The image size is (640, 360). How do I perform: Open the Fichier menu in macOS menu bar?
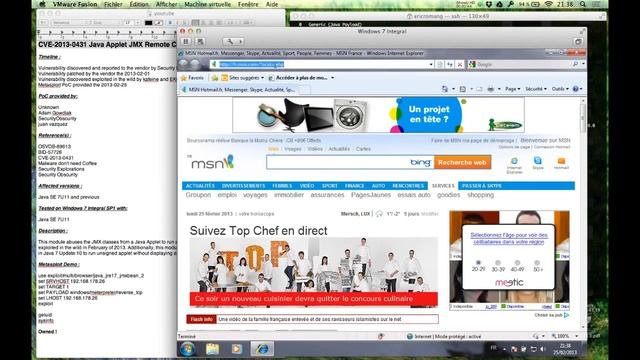coord(113,4)
